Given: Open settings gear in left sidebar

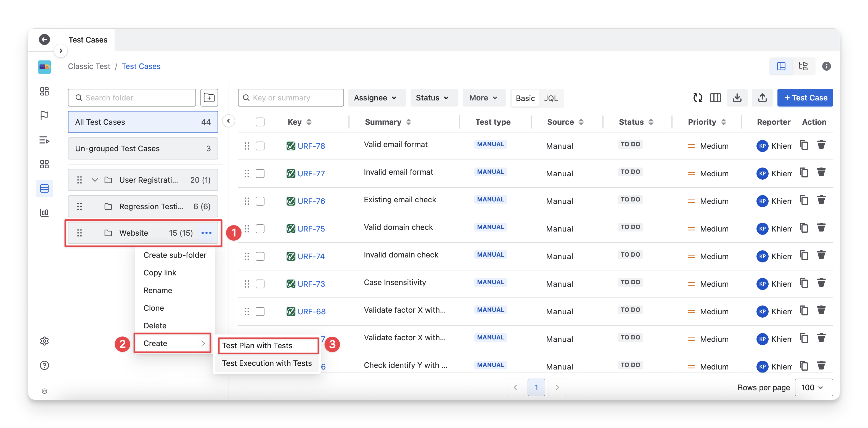Looking at the screenshot, I should point(44,341).
